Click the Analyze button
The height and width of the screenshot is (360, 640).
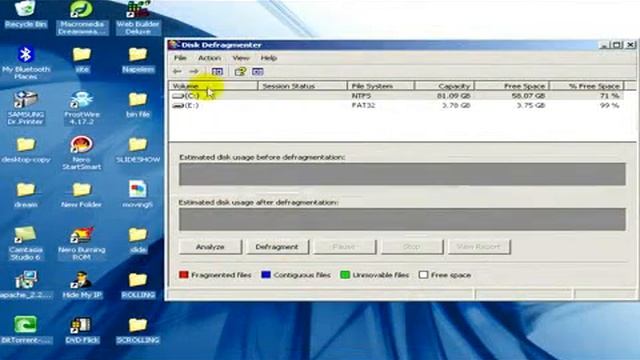(210, 247)
